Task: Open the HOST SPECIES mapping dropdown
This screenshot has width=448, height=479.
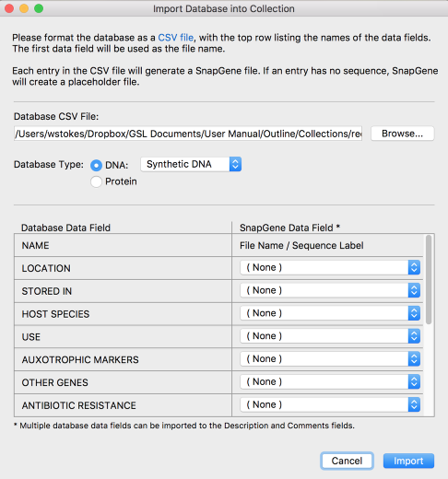Action: [x=330, y=313]
